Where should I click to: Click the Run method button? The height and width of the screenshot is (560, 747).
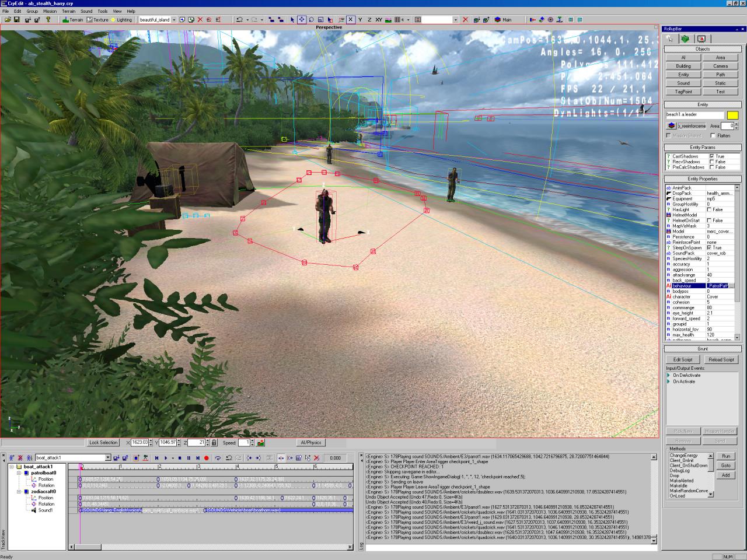(x=726, y=456)
